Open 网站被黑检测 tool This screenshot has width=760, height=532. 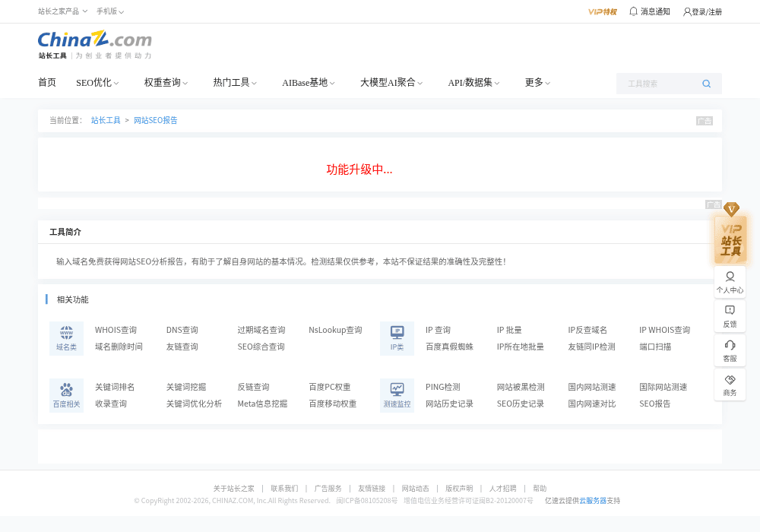[x=521, y=387]
